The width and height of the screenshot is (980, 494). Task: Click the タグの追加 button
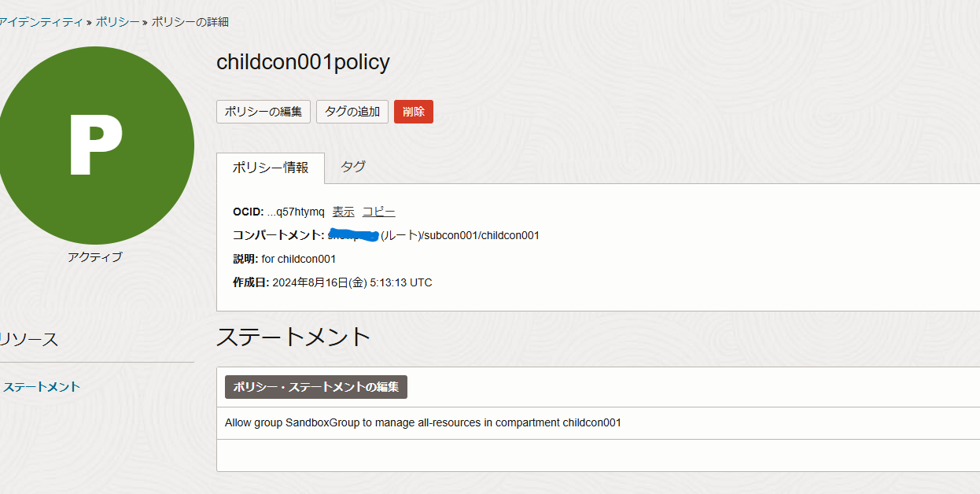[352, 111]
